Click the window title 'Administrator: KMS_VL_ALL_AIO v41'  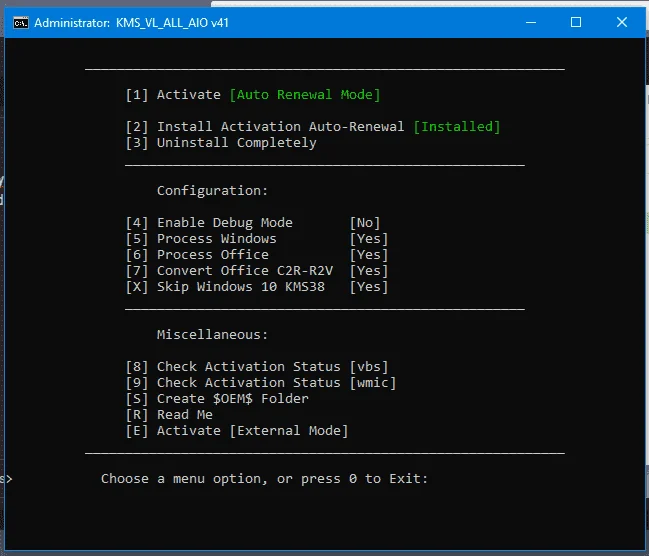click(x=131, y=23)
